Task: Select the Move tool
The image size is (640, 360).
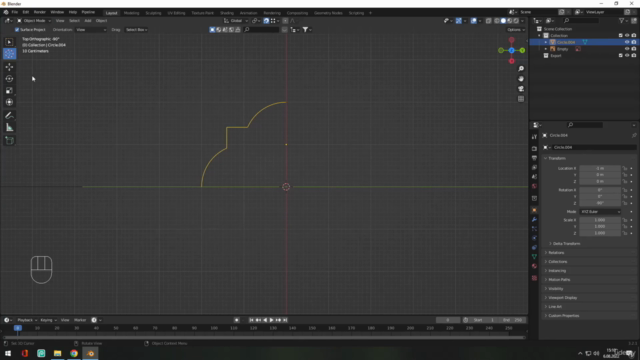Action: point(9,67)
